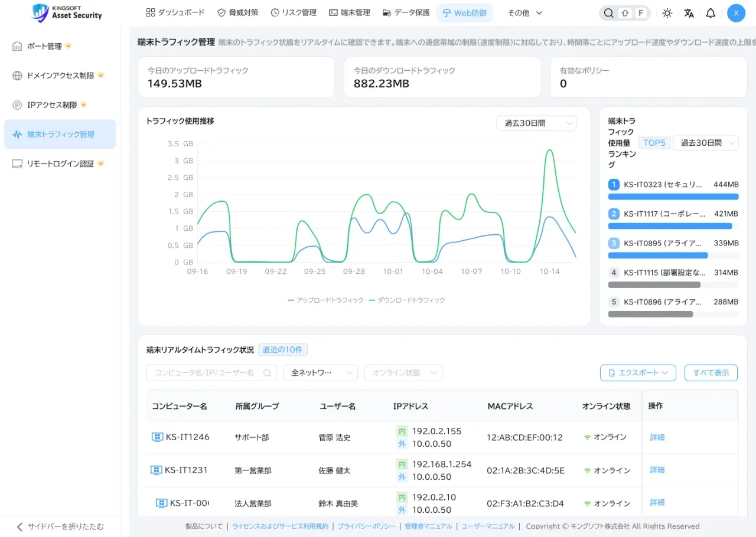Click the リモートログイン認証 monitor icon
Viewport: 756px width, 537px height.
coord(17,164)
